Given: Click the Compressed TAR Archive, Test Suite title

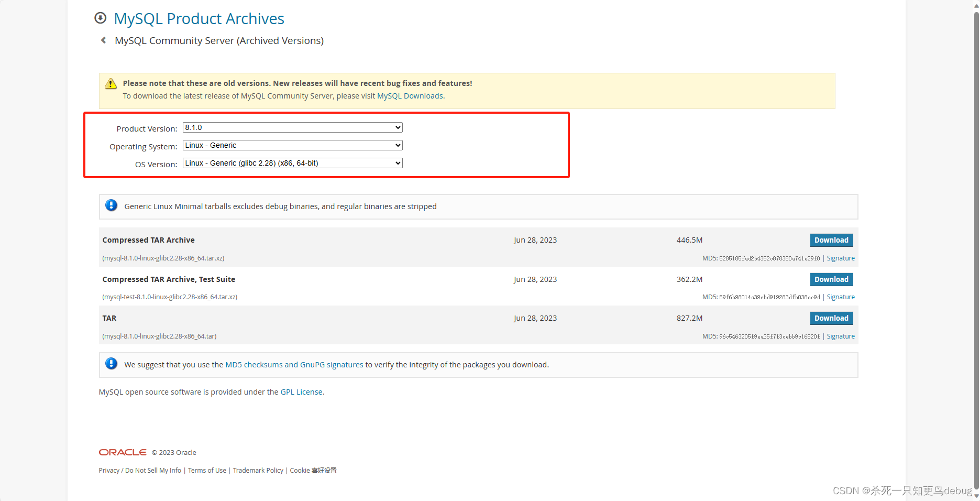Looking at the screenshot, I should (169, 279).
